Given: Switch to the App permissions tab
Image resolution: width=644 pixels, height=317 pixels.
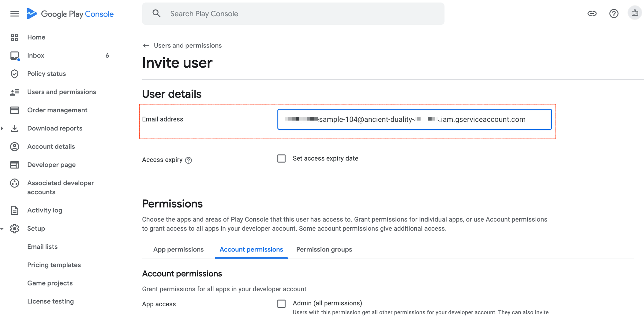Looking at the screenshot, I should [178, 249].
